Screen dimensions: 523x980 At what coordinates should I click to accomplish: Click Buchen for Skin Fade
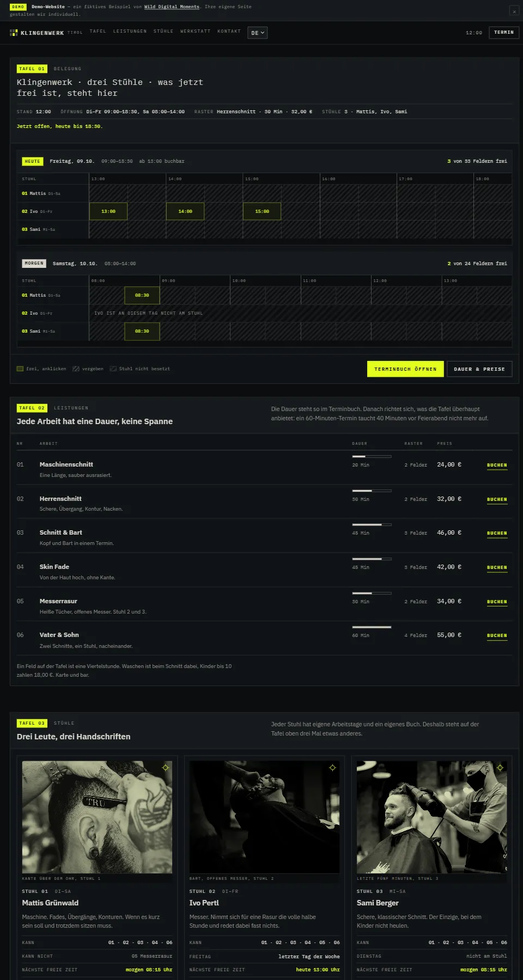497,568
